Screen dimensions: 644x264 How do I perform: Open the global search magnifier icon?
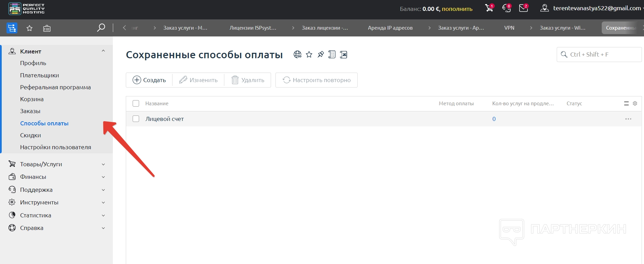pos(101,28)
